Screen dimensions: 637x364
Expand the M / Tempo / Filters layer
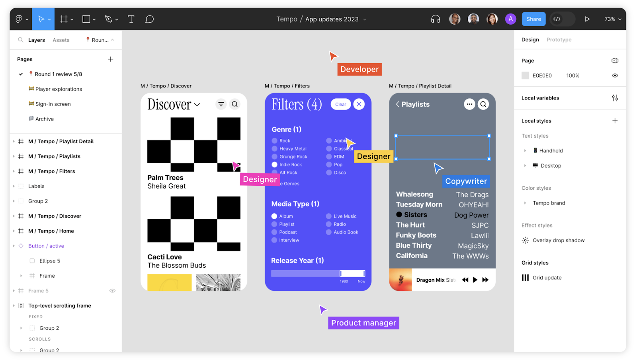point(14,171)
